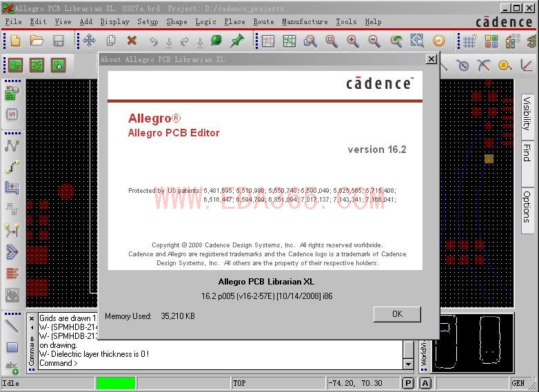Viewport: 539px width, 392px height.
Task: Click the Redo arrow icon
Action: pyautogui.click(x=185, y=41)
